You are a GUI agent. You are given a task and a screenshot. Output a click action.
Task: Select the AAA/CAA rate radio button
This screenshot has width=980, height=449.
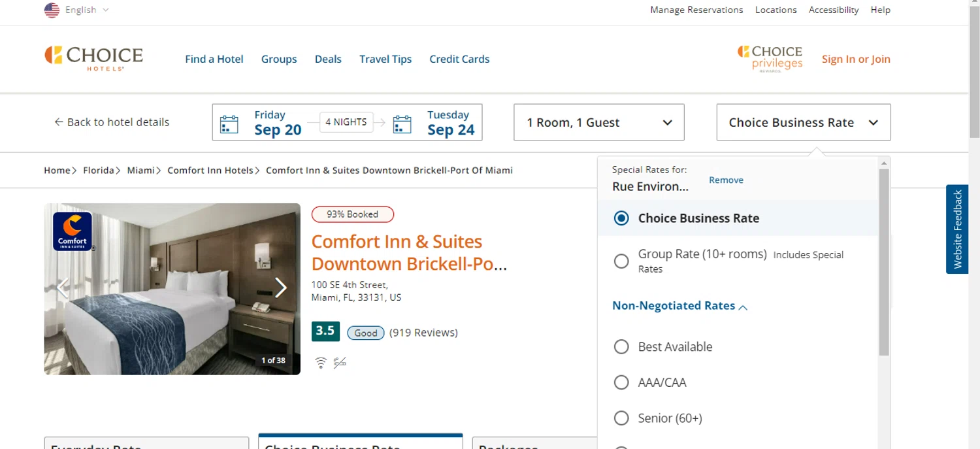click(621, 382)
